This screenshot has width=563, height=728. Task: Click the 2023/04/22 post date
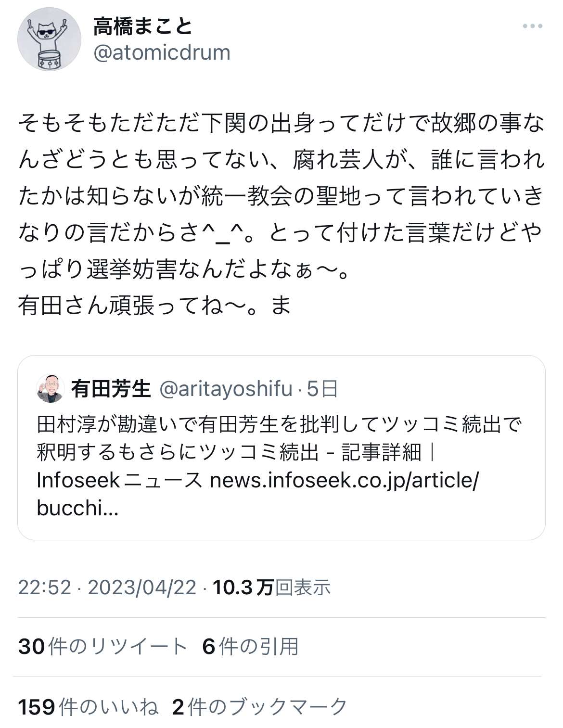click(142, 588)
